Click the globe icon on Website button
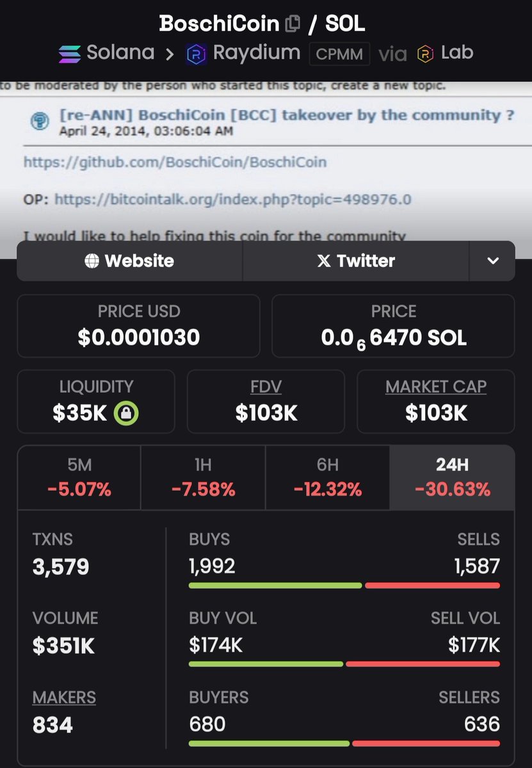This screenshot has height=768, width=532. tap(92, 261)
